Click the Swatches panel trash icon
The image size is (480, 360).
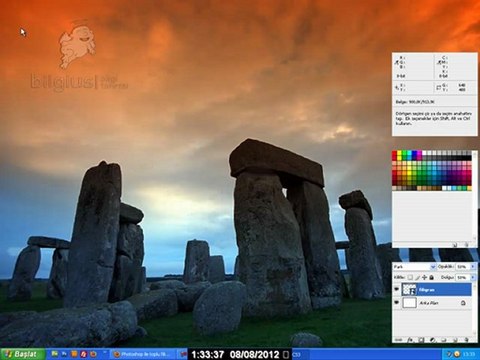tap(466, 245)
